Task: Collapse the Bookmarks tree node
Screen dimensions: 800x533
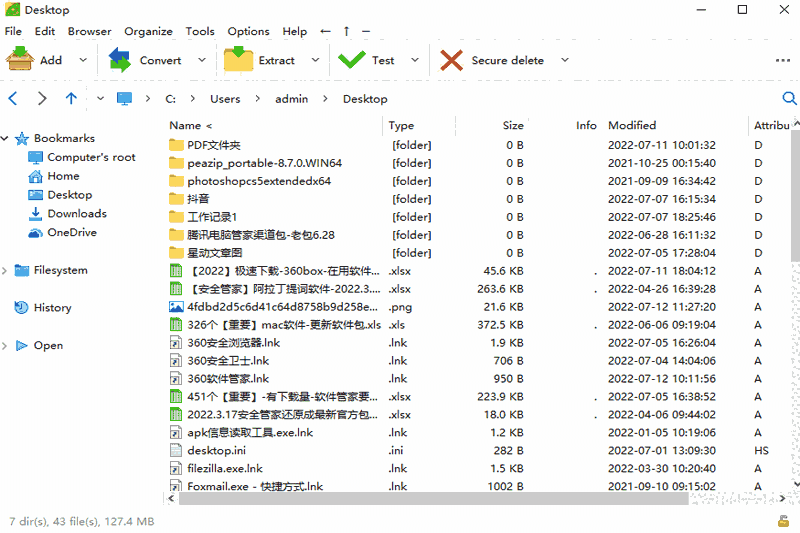Action: click(5, 138)
